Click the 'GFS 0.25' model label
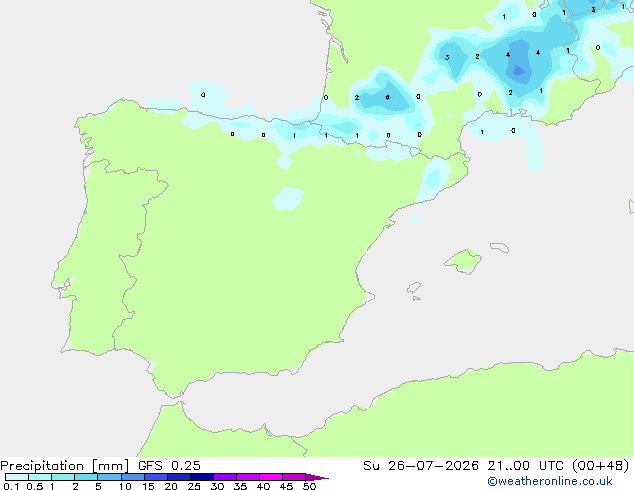634x490 pixels. [169, 466]
